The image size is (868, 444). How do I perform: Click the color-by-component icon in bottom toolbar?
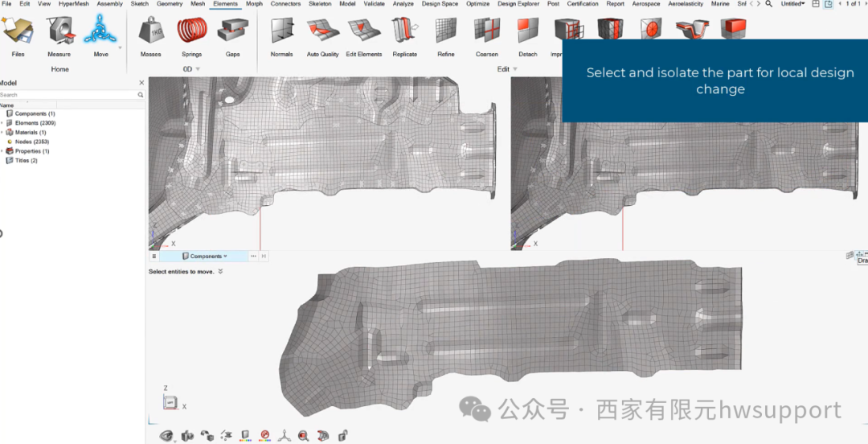(x=246, y=436)
